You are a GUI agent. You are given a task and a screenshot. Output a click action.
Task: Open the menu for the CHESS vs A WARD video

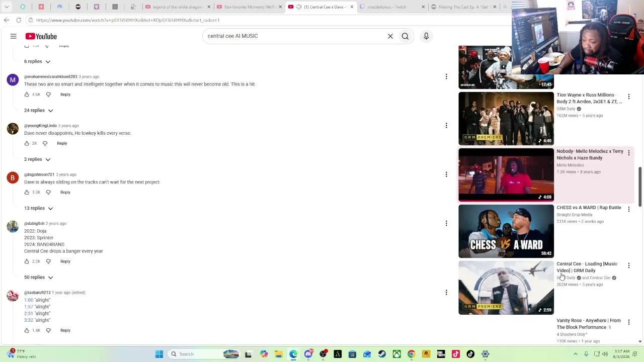[628, 209]
